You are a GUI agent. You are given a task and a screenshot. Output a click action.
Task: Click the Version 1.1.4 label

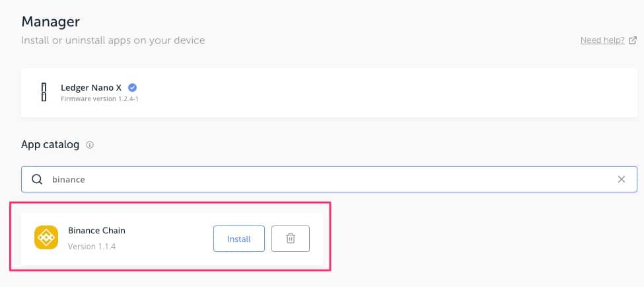pos(92,247)
